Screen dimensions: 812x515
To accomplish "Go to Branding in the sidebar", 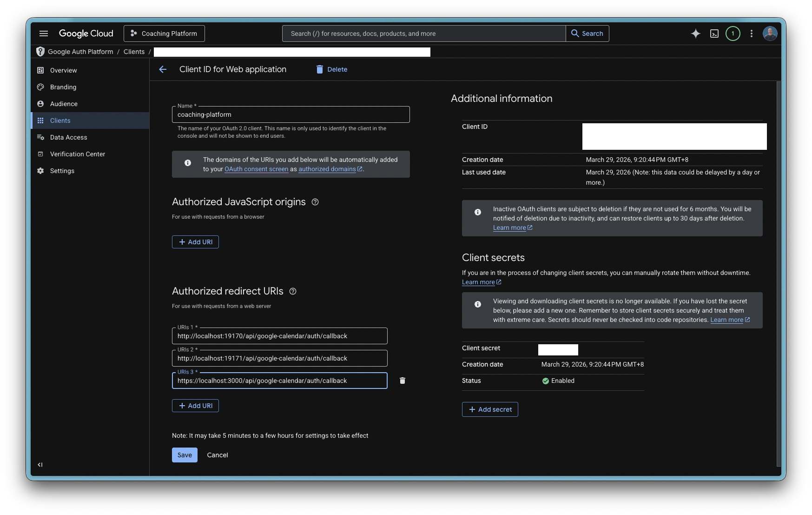I will click(x=63, y=87).
